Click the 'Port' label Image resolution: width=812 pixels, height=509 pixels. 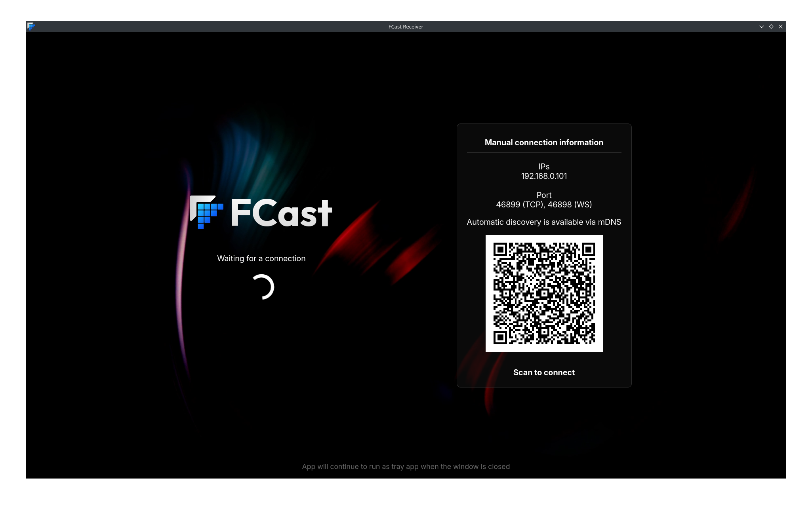544,195
